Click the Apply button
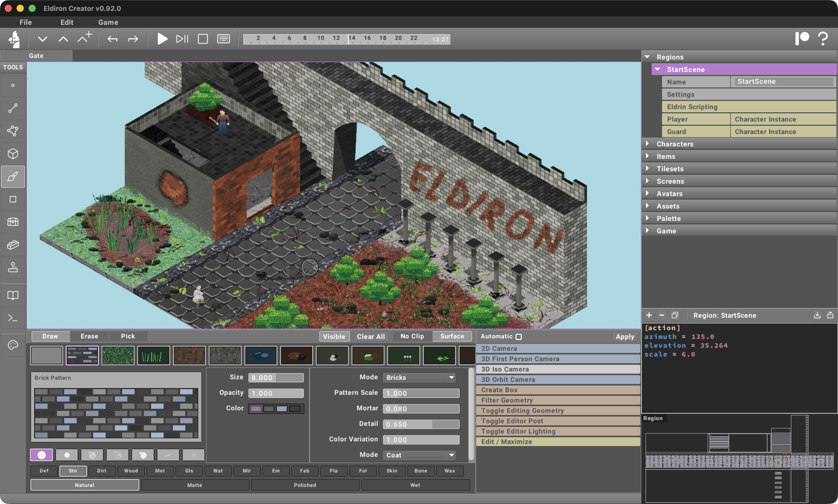Viewport: 838px width, 504px height. point(625,337)
